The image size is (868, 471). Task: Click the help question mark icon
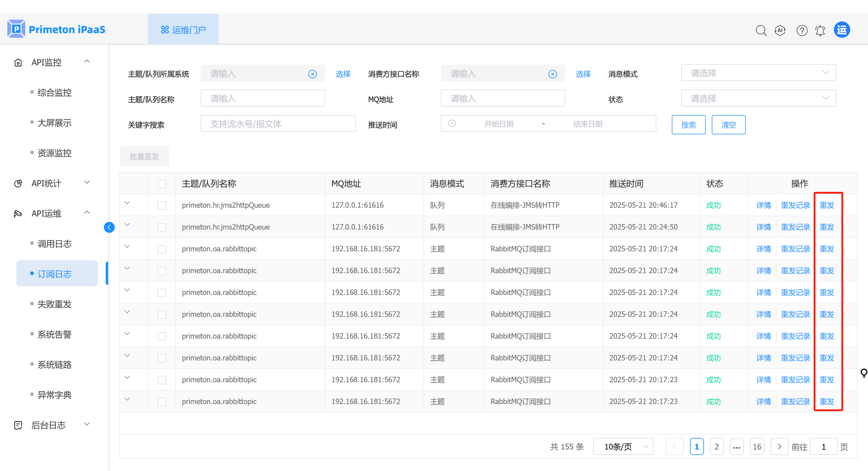802,30
